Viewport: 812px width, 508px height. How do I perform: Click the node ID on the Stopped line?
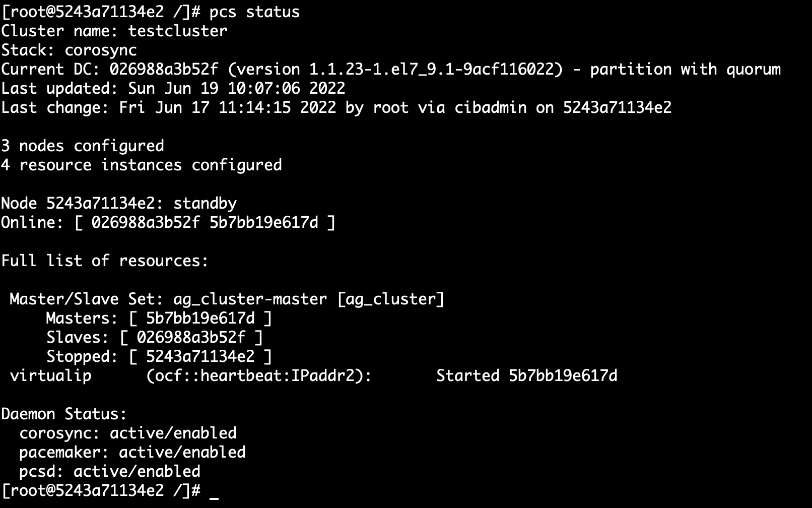point(200,356)
